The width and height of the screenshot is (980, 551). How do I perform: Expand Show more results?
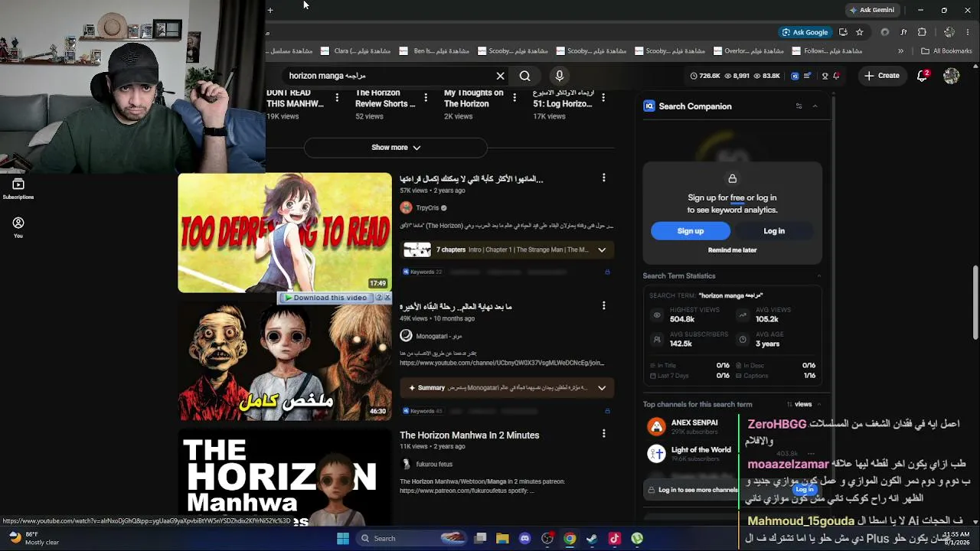[396, 147]
